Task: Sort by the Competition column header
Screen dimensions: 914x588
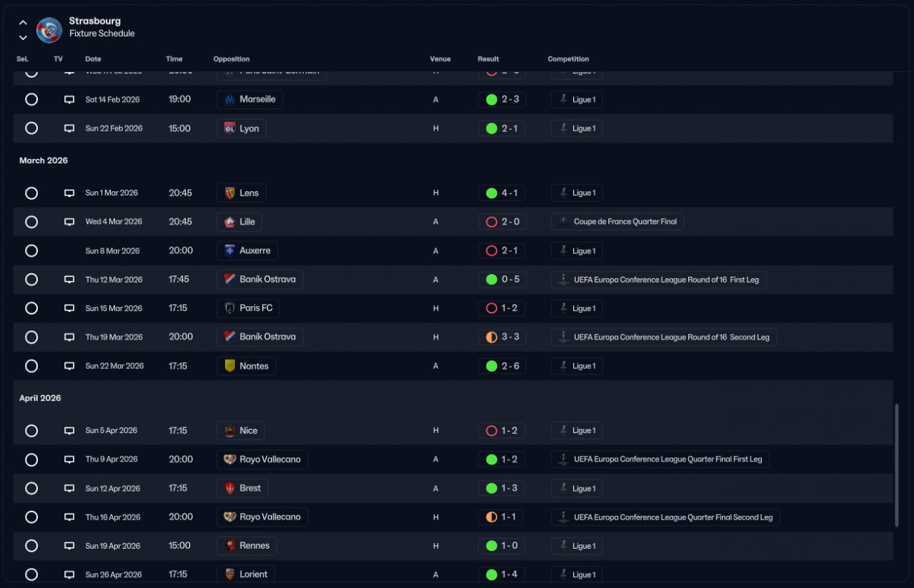Action: click(568, 59)
